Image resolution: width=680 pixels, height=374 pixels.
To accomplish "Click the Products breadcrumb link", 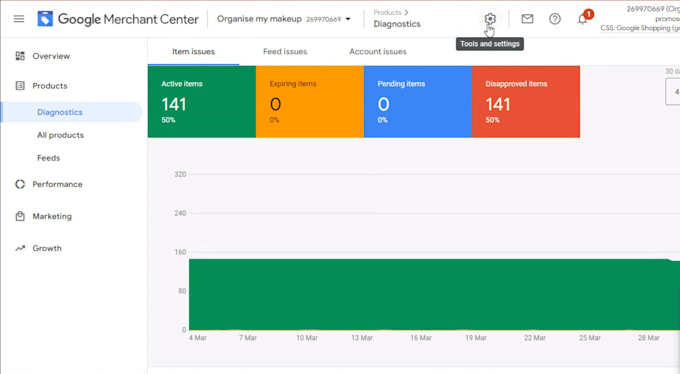I will 387,13.
